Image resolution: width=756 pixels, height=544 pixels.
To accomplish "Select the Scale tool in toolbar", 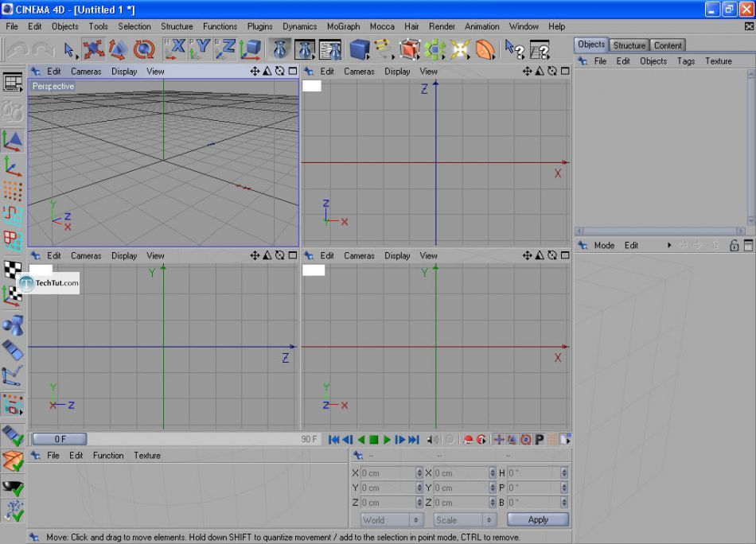I will pos(118,49).
